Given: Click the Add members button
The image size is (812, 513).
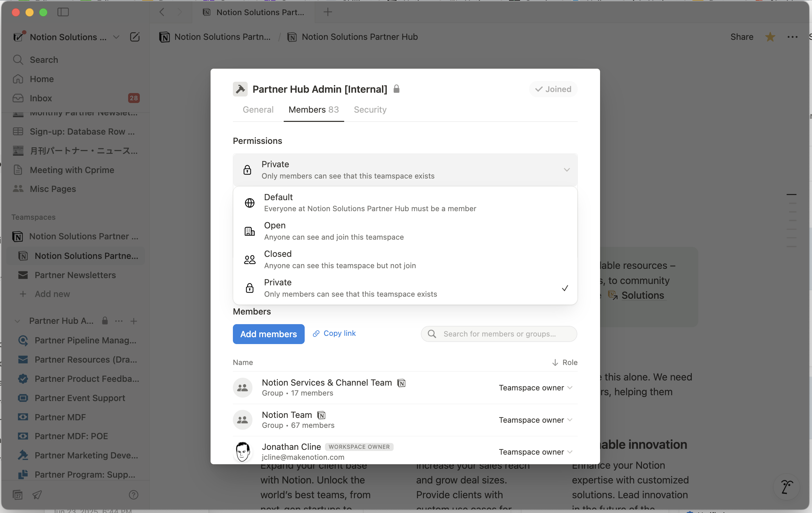Looking at the screenshot, I should [x=268, y=334].
